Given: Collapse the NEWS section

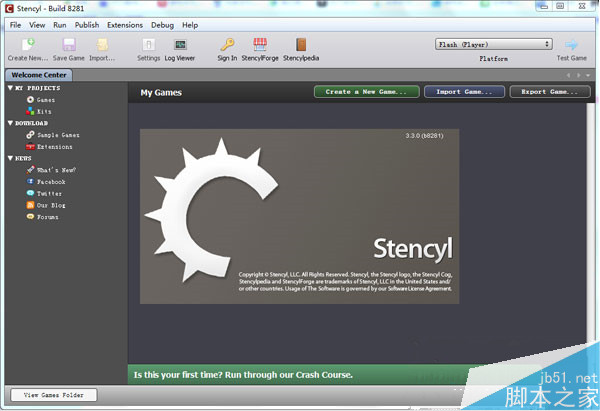Looking at the screenshot, I should tap(10, 158).
